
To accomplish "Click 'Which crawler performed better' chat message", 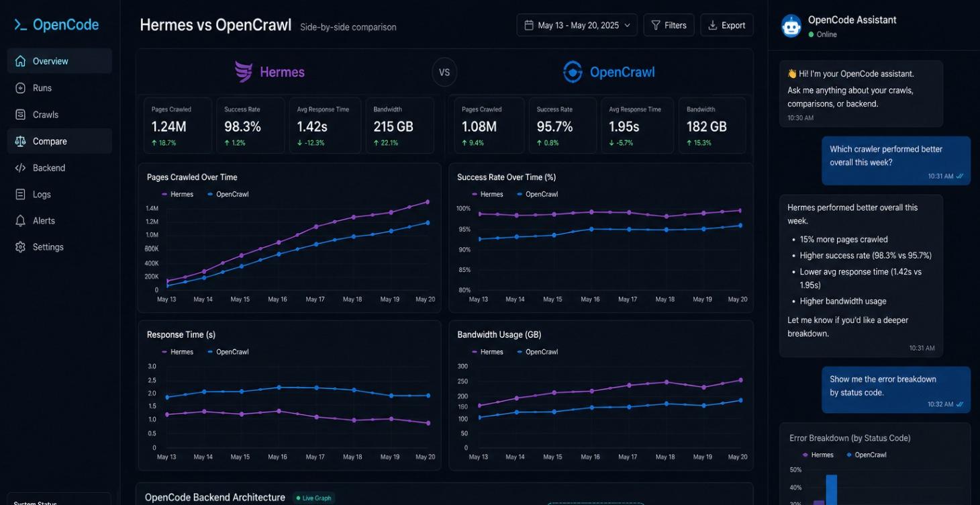I will (x=896, y=161).
